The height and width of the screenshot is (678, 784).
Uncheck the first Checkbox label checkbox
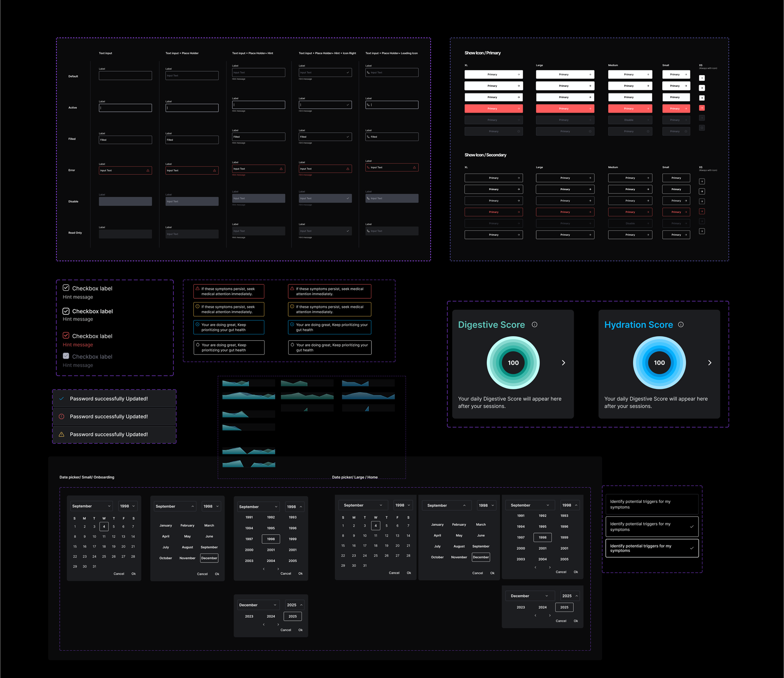[66, 288]
